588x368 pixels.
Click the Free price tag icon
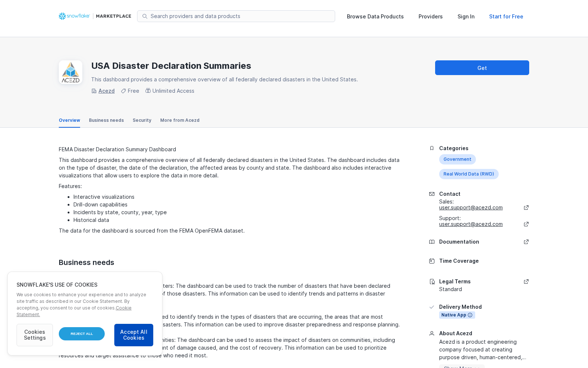(x=123, y=91)
